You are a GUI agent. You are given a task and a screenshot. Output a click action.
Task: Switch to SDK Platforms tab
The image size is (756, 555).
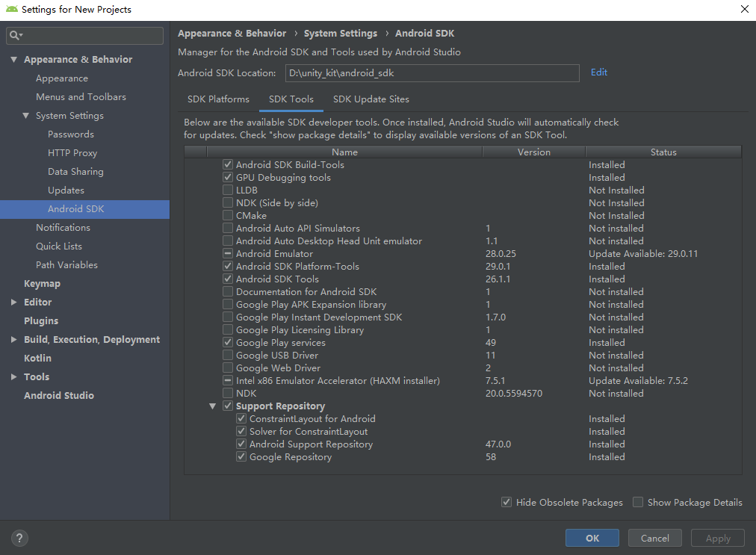[218, 99]
